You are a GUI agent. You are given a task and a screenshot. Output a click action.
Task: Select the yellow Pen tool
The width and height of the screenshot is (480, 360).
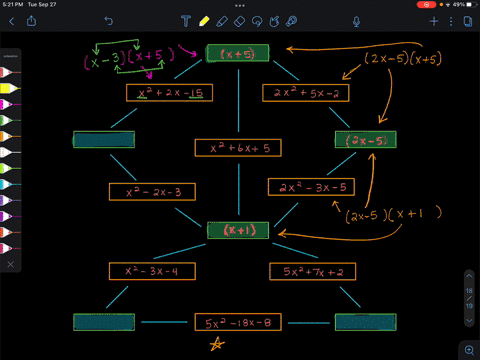(x=204, y=21)
